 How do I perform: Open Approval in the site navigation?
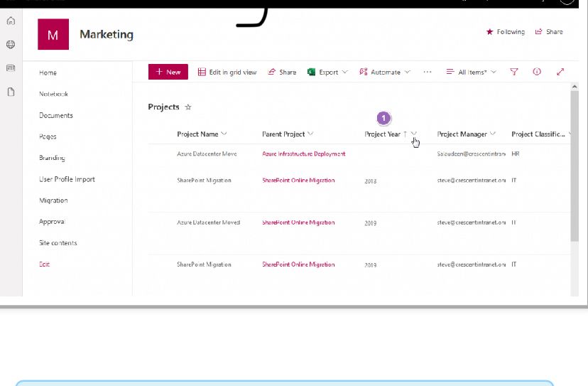[52, 222]
